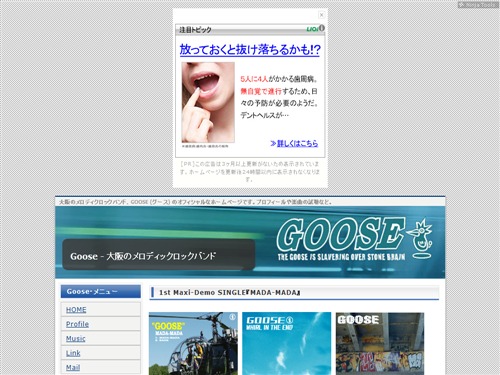Click the 詳しくはこちら link
500x375 pixels.
point(294,143)
